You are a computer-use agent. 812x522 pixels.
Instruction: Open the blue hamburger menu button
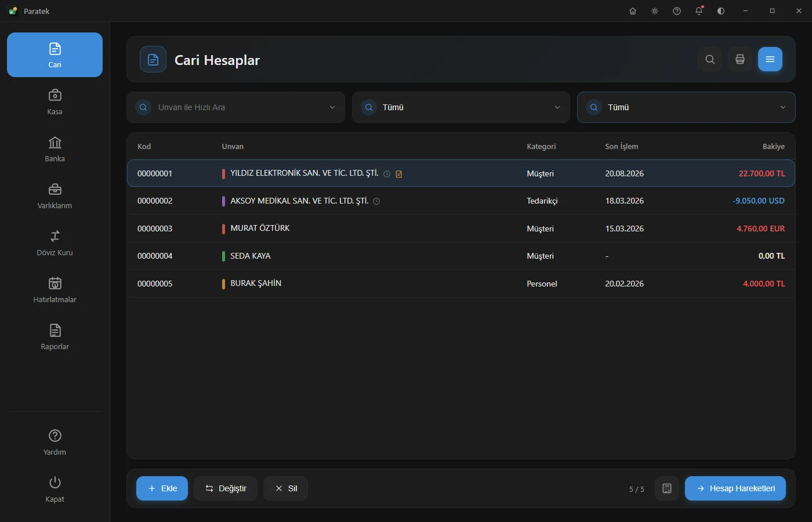point(770,59)
